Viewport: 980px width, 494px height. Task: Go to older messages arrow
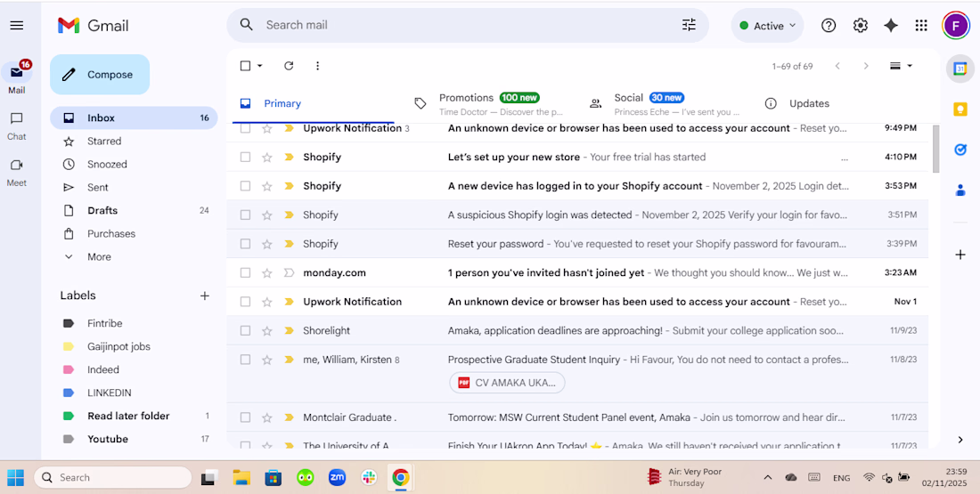tap(866, 66)
